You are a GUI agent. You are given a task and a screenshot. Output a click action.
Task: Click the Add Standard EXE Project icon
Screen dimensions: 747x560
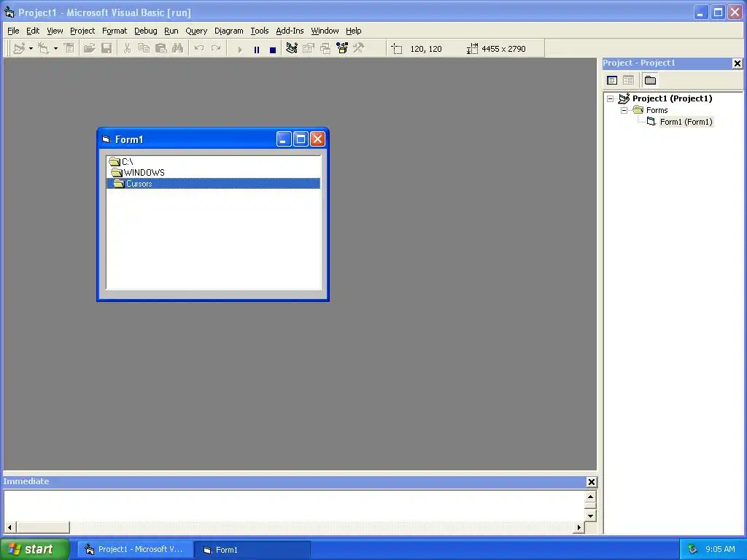pos(19,48)
